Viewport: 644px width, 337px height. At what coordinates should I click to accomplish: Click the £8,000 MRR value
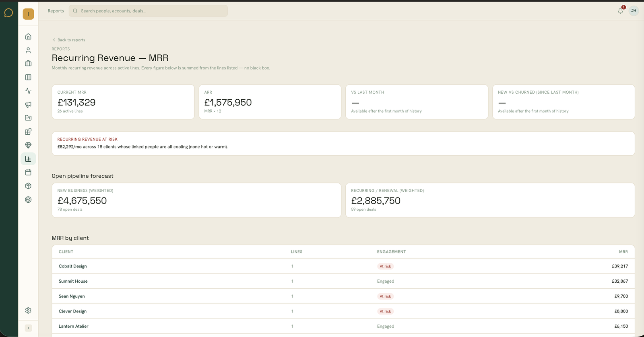click(621, 311)
